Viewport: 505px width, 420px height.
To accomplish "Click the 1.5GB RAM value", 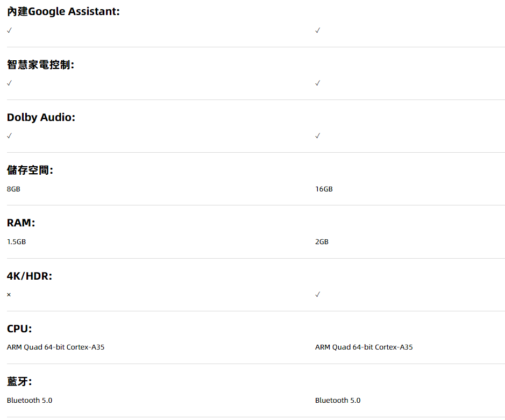I will 16,242.
